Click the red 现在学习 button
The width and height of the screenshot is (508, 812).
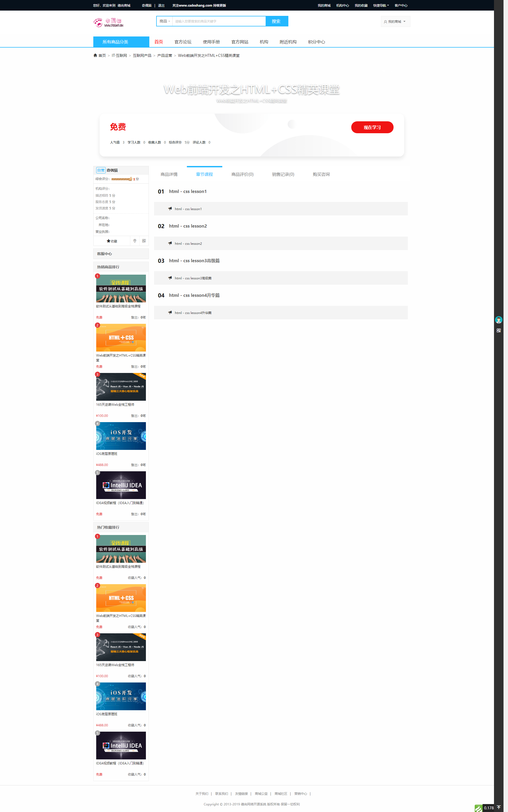coord(372,127)
